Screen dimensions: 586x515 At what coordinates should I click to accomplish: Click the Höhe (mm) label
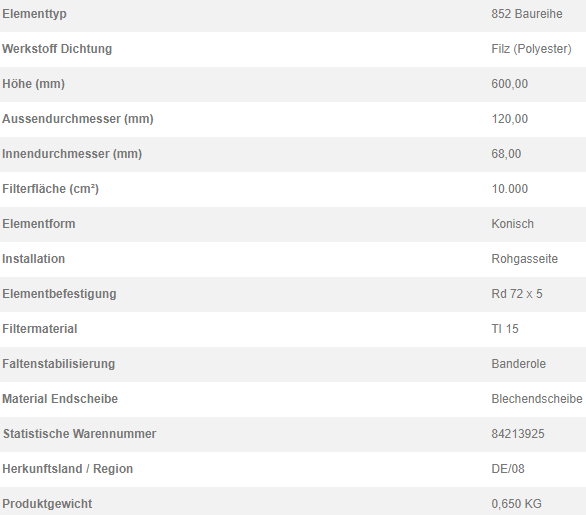[33, 84]
